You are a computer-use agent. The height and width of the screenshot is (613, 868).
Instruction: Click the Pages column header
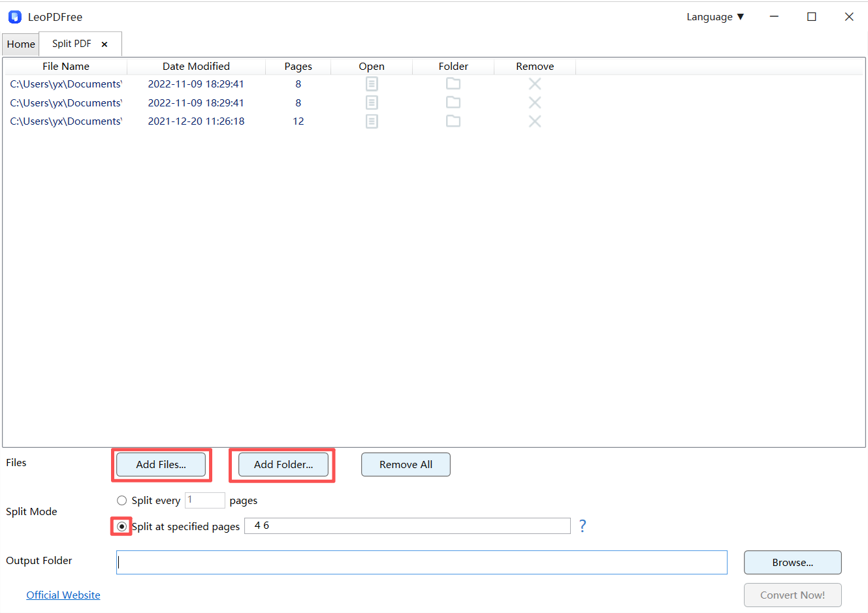click(298, 67)
